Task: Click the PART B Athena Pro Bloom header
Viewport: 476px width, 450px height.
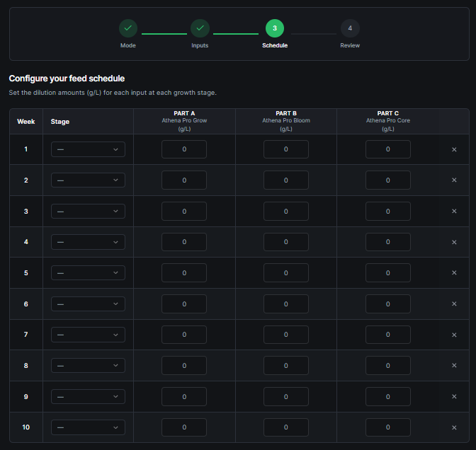Action: click(x=286, y=121)
